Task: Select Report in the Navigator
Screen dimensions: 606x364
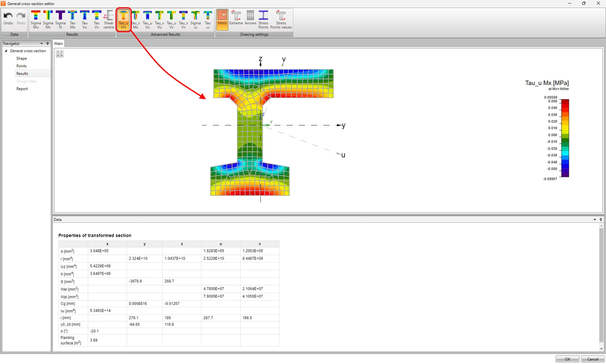Action: point(22,89)
